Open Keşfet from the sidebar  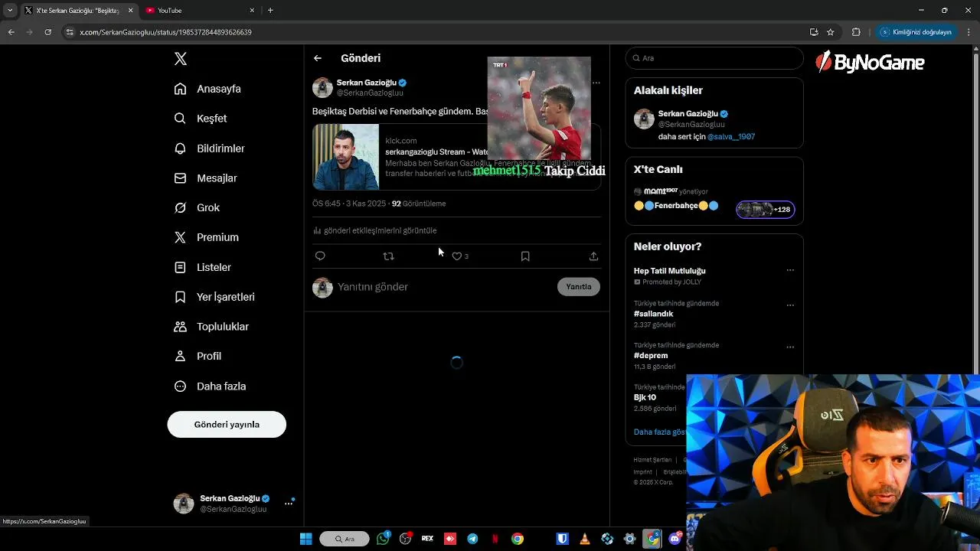(201, 119)
